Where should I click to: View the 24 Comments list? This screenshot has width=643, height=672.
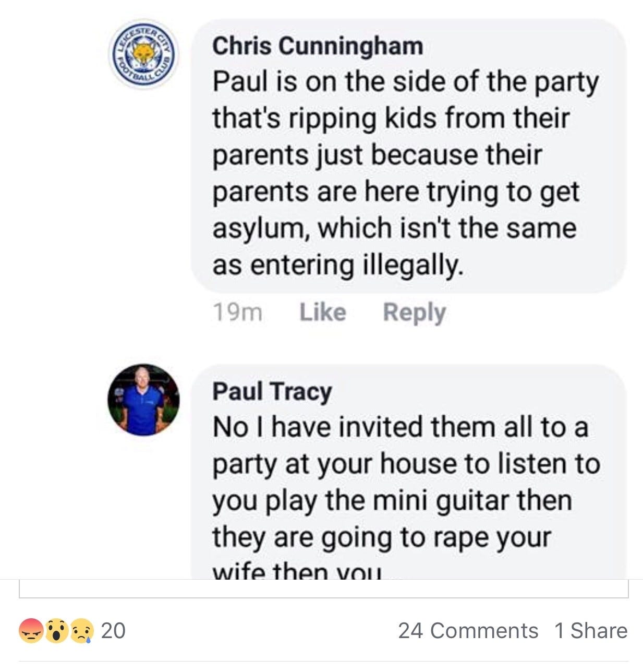[x=468, y=631]
